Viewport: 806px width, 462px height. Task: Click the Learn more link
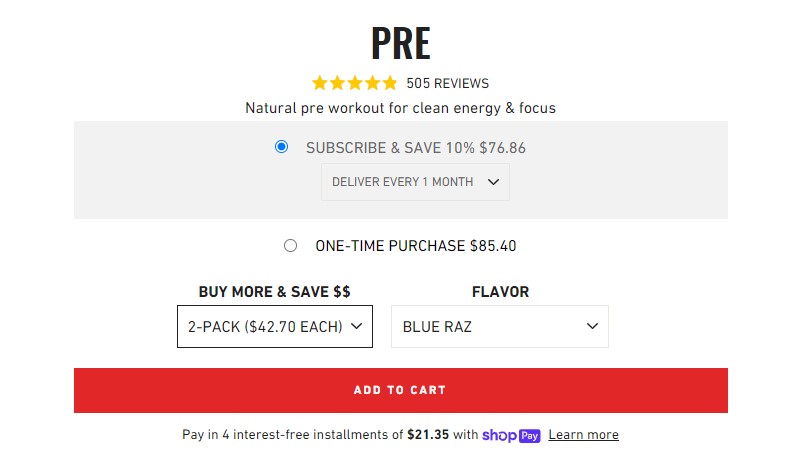click(x=583, y=435)
